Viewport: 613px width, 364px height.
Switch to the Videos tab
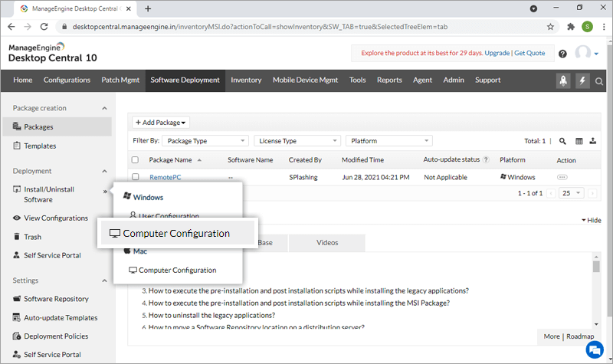(x=327, y=243)
